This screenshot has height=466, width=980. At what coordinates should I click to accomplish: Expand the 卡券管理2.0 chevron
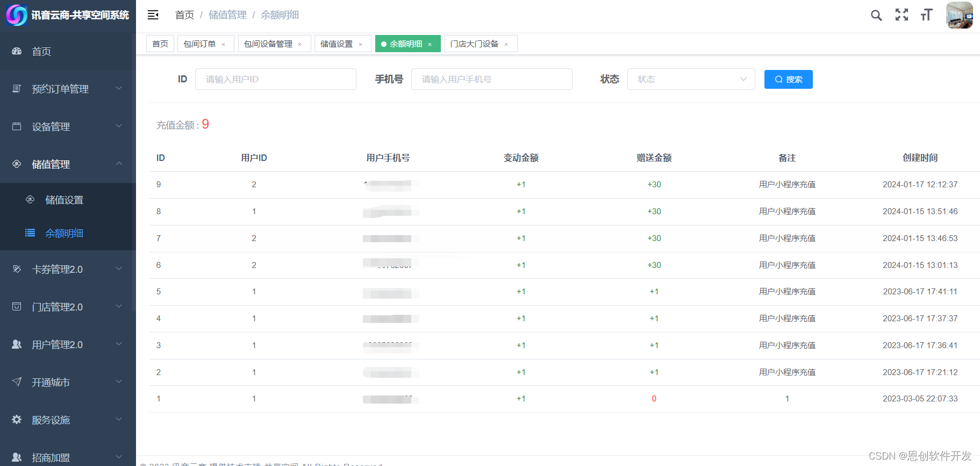119,269
